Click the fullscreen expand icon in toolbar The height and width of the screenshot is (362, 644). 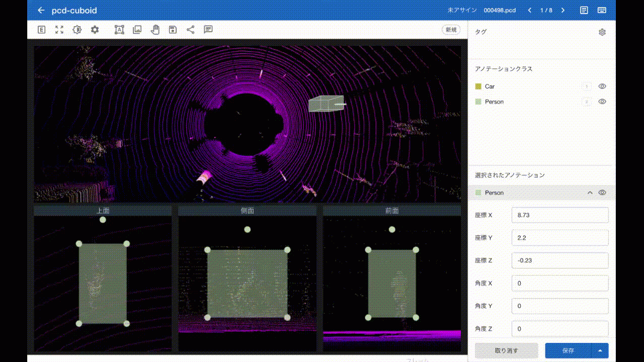(x=59, y=30)
